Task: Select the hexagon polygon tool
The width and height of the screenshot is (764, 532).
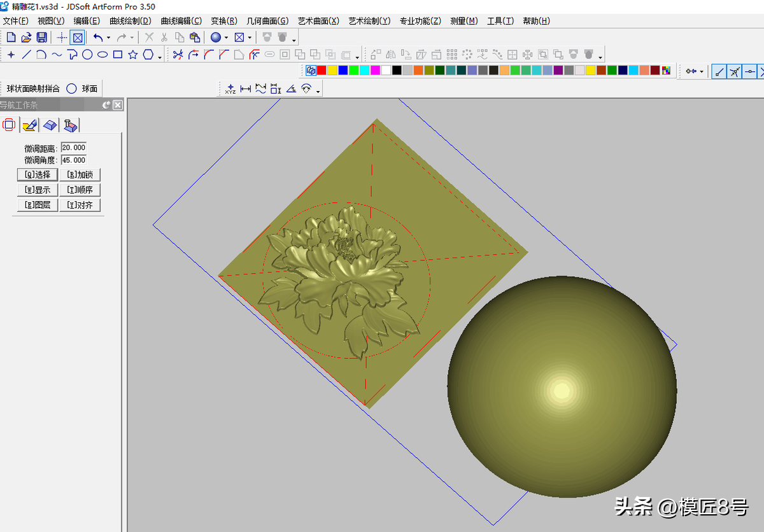Action: pos(148,55)
